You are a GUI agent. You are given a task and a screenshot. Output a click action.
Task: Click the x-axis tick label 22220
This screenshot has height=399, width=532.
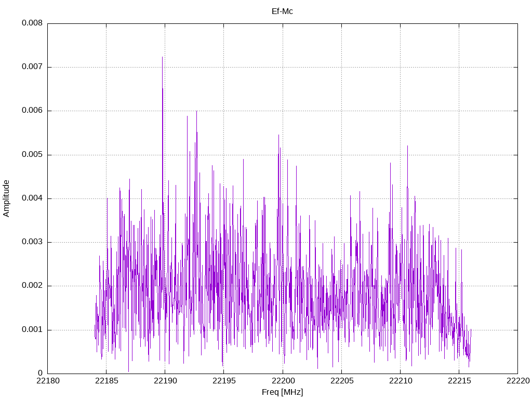coord(518,381)
